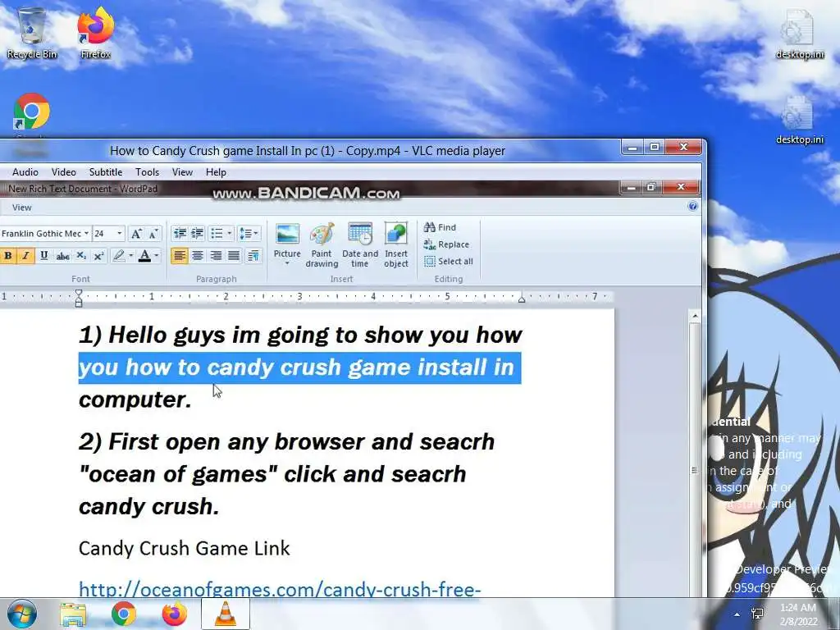Open Recycle Bin desktop icon
840x630 pixels.
32,33
